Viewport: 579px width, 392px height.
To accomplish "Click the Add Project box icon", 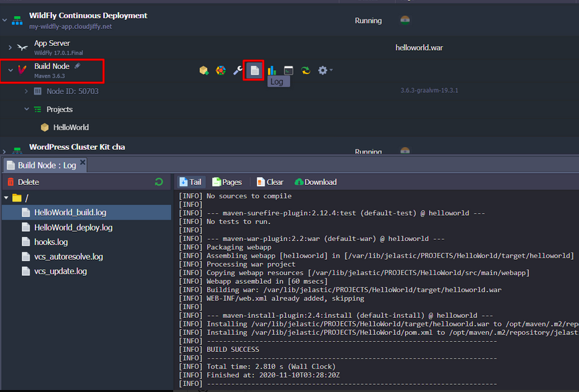I will 204,70.
